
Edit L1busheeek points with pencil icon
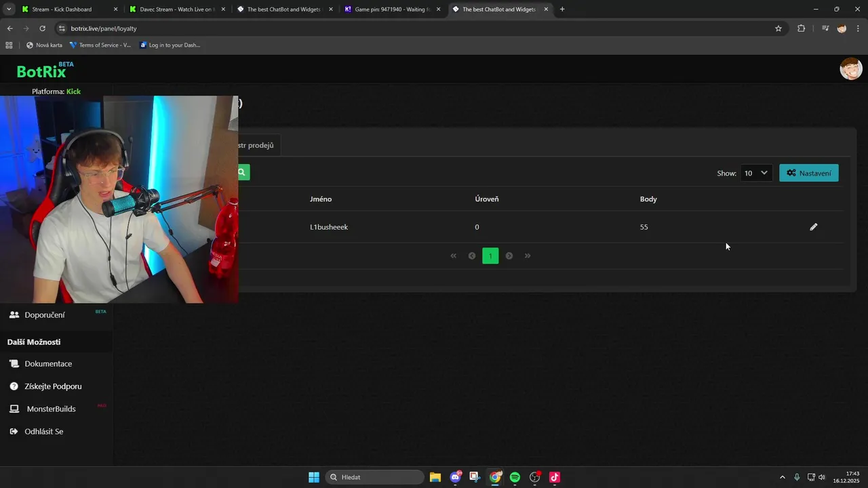point(814,227)
